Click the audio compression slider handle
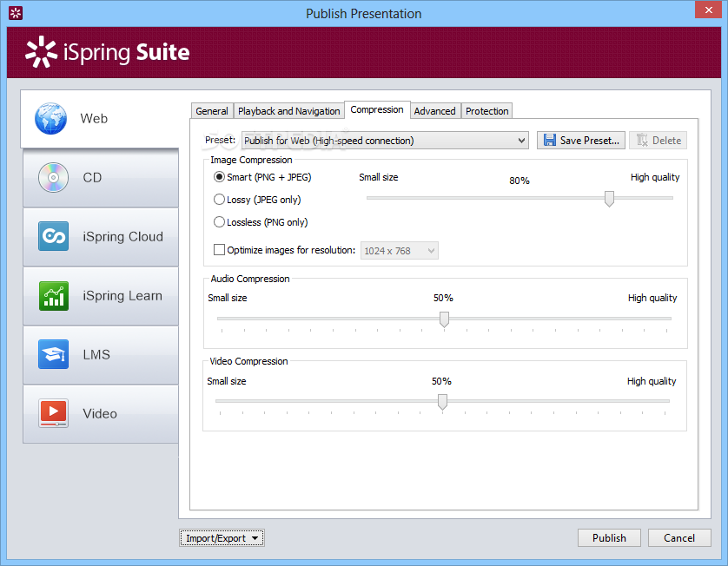This screenshot has height=566, width=728. tap(444, 319)
